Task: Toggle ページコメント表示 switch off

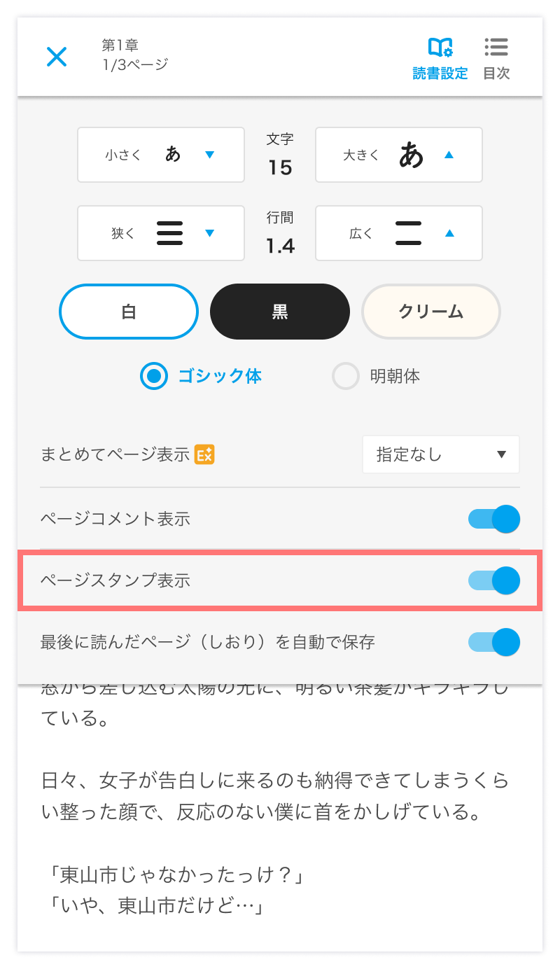Action: tap(494, 519)
